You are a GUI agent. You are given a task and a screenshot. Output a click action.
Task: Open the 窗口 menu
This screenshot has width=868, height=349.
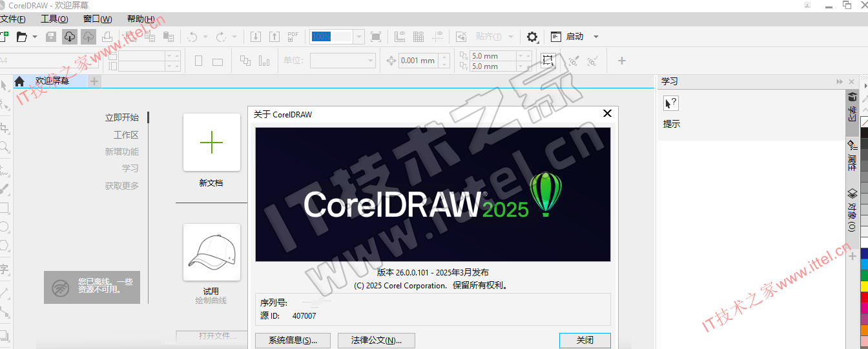pyautogui.click(x=98, y=19)
